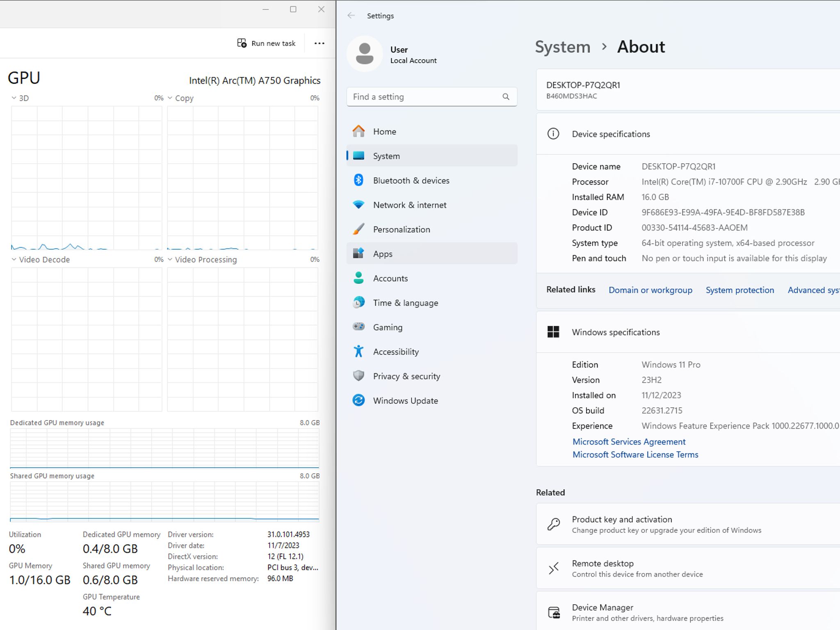Click the search magnifier in Find a setting
The height and width of the screenshot is (630, 840).
click(x=506, y=97)
